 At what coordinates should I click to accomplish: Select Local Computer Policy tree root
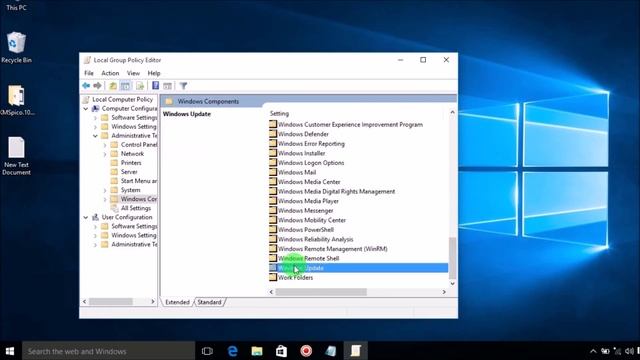122,99
